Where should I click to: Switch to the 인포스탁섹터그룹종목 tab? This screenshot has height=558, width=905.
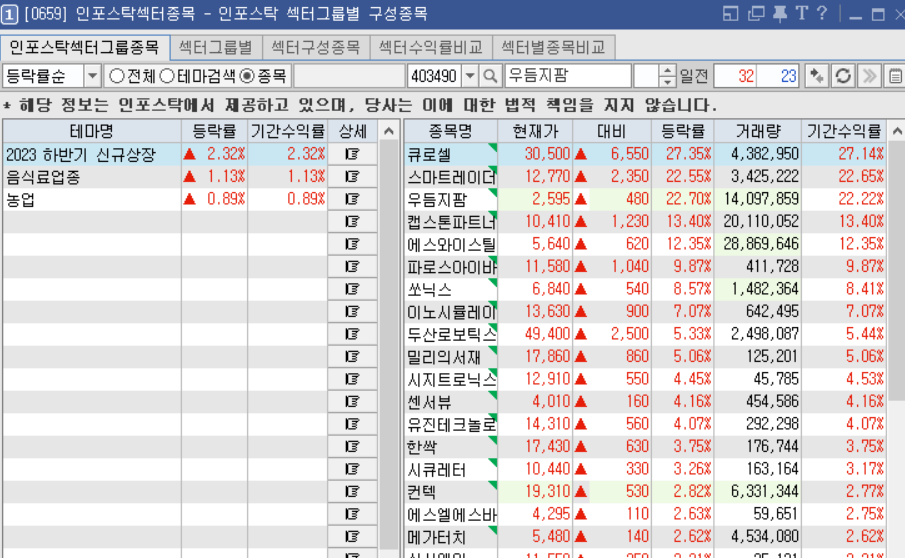point(85,47)
